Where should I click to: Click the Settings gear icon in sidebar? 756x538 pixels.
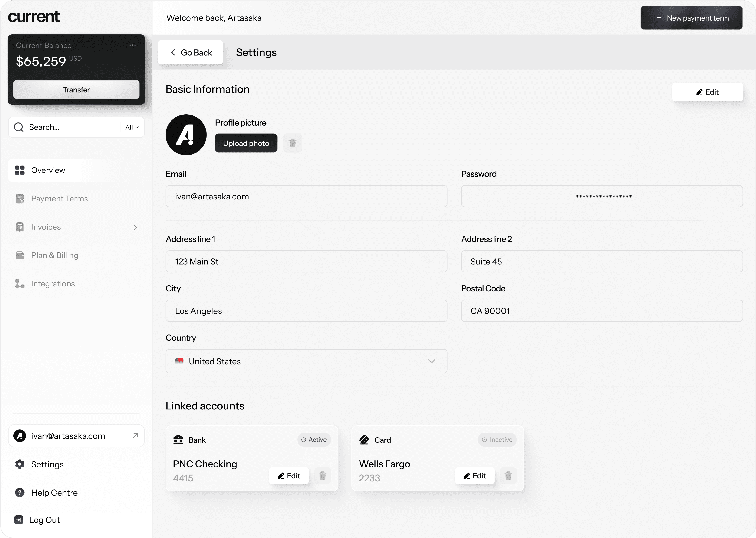pyautogui.click(x=20, y=464)
